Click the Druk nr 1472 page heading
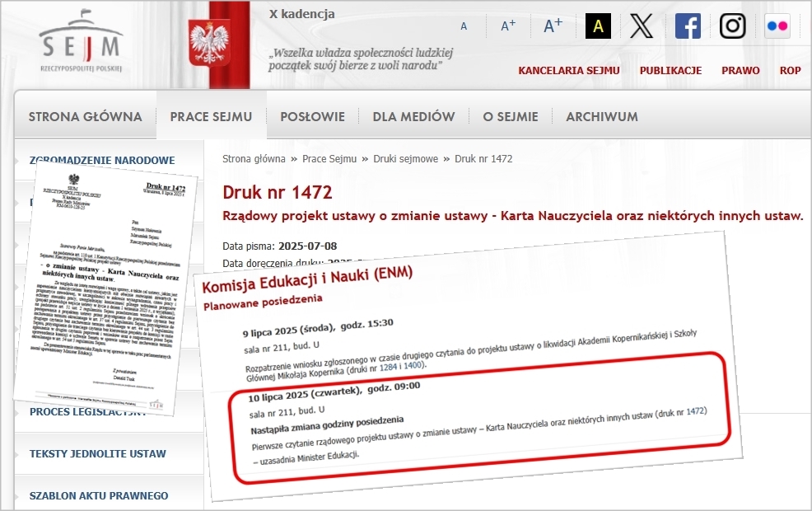 tap(277, 192)
